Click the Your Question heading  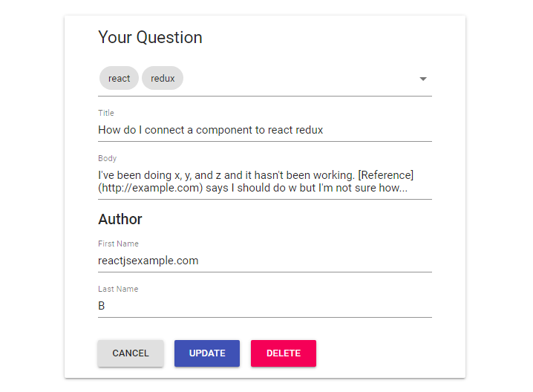(150, 38)
